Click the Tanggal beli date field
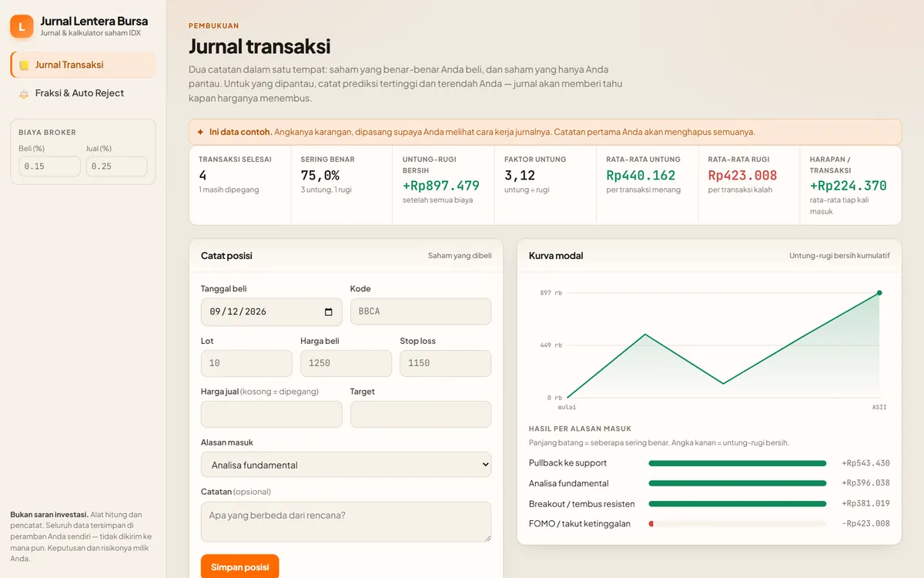Screen dimensions: 924x578 [271, 312]
